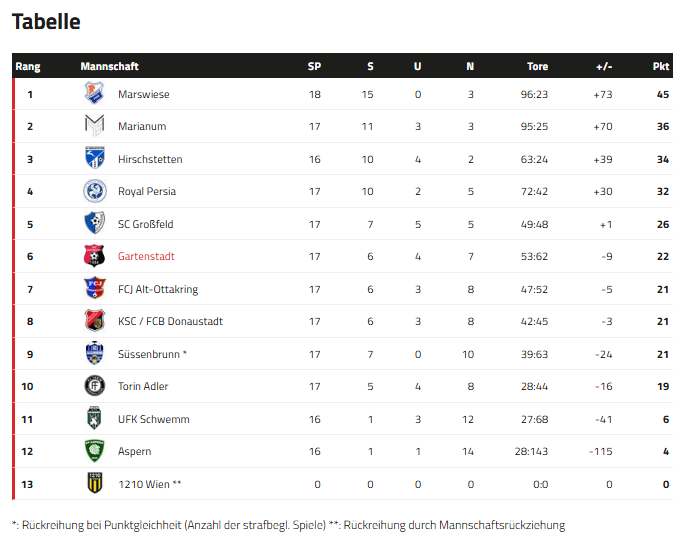Image resolution: width=688 pixels, height=541 pixels.
Task: Click the Pkt column header
Action: pos(660,67)
